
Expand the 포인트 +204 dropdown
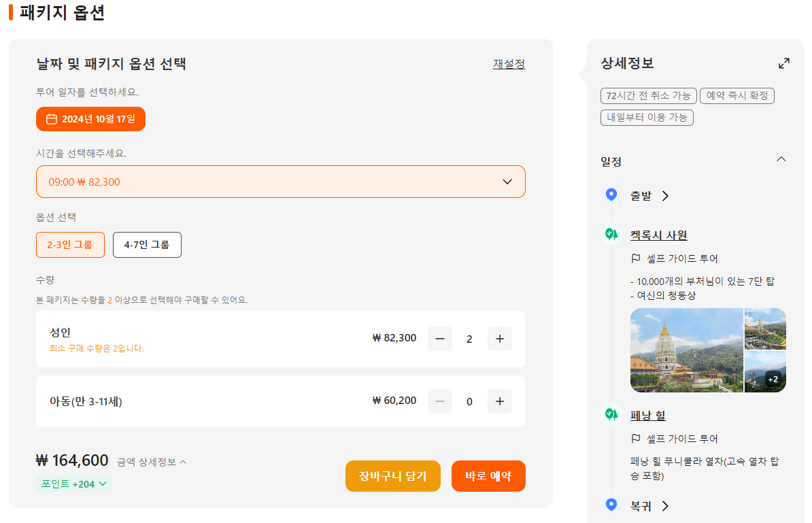[74, 484]
